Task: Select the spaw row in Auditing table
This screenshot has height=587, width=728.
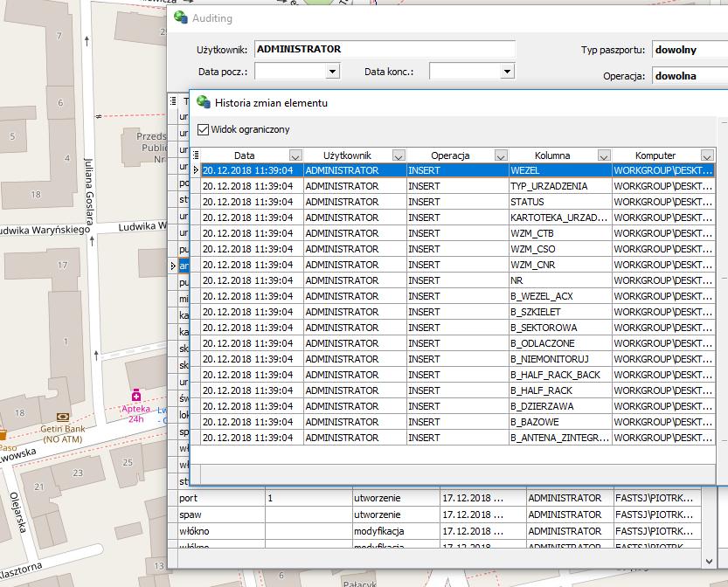Action: 439,515
